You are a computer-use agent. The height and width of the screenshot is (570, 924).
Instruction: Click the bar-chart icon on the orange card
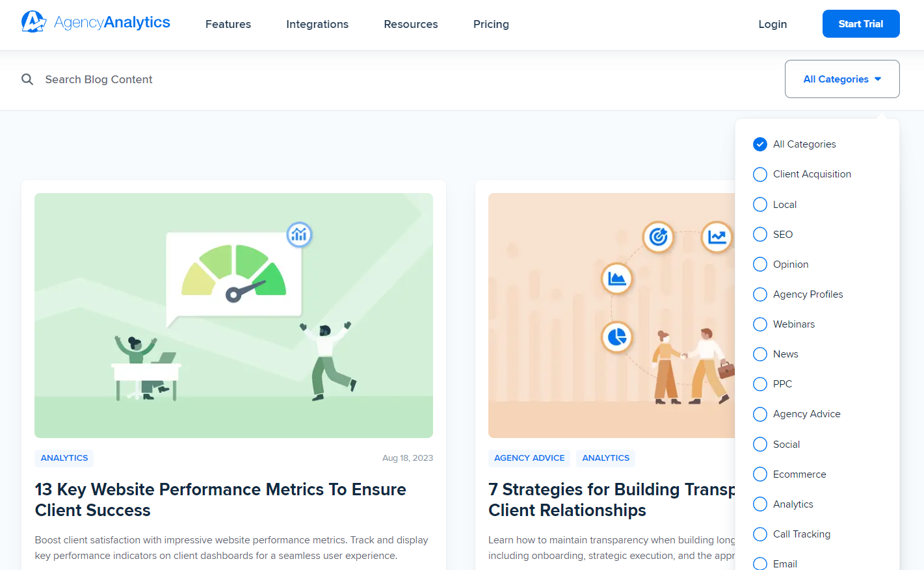[617, 278]
